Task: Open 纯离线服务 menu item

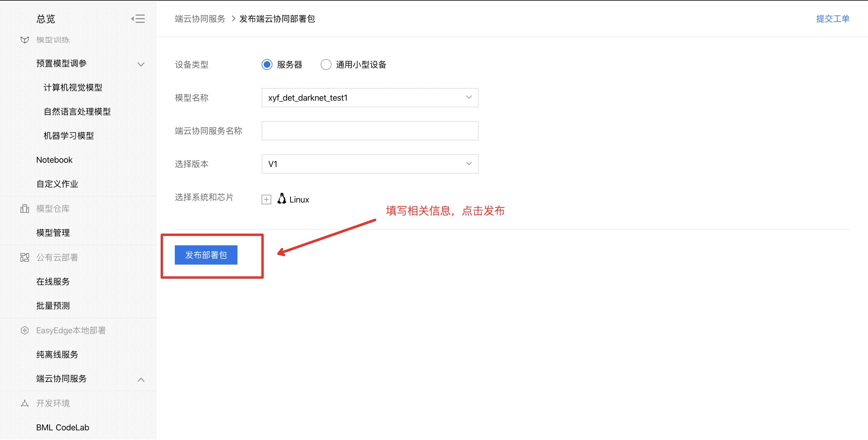Action: pos(57,354)
